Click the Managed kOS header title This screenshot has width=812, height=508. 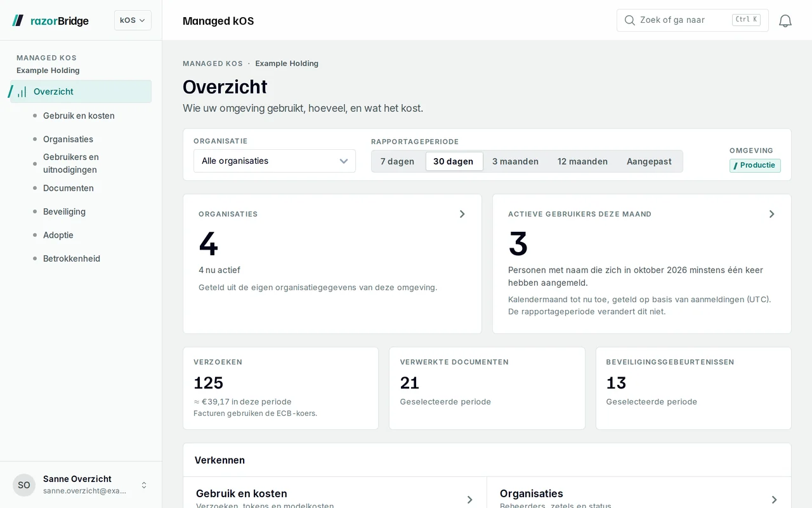point(218,21)
